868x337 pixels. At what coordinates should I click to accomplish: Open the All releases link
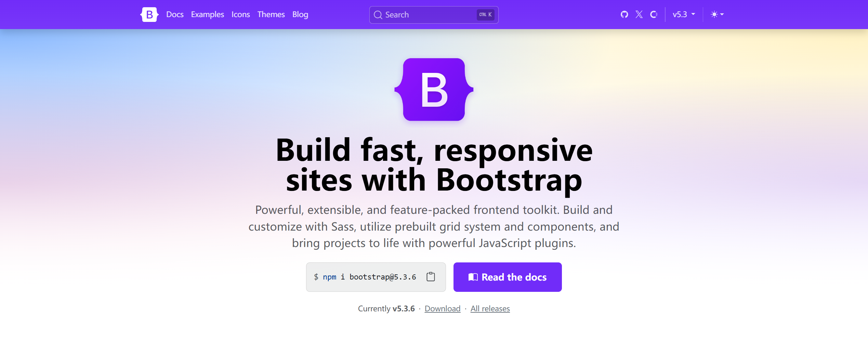(x=490, y=308)
